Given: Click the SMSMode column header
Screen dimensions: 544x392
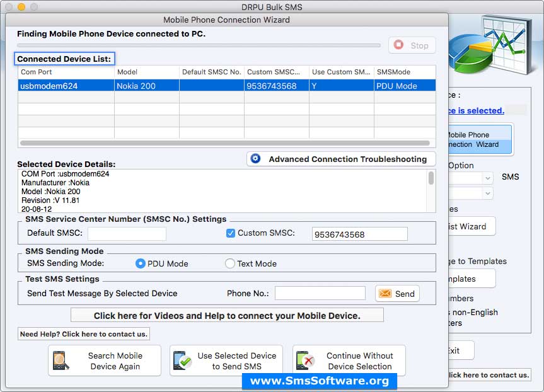Looking at the screenshot, I should [x=405, y=72].
